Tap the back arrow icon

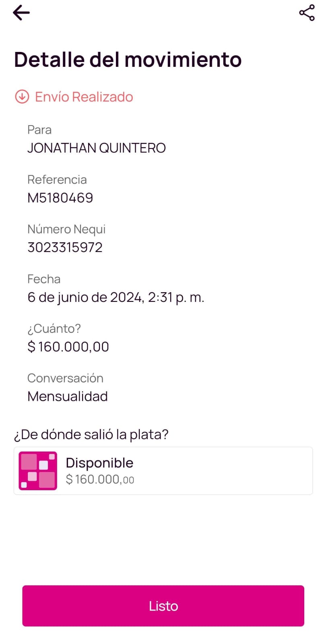[21, 13]
